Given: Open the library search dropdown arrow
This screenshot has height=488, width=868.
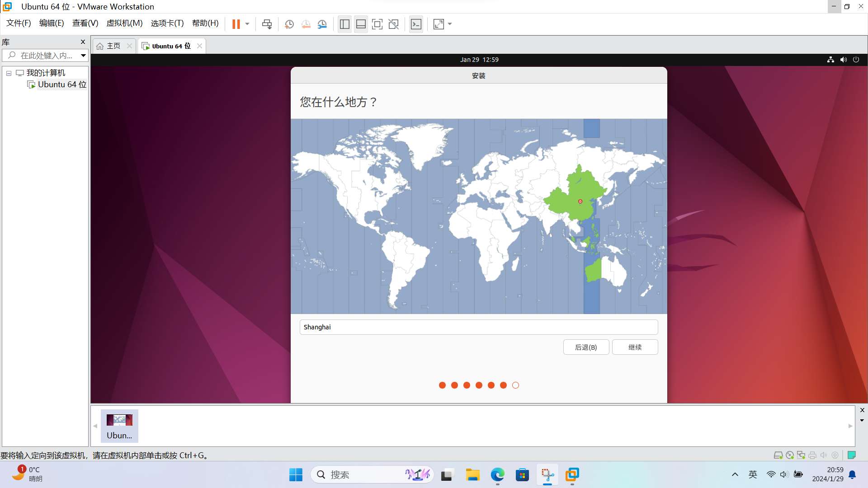Looking at the screenshot, I should pos(84,56).
